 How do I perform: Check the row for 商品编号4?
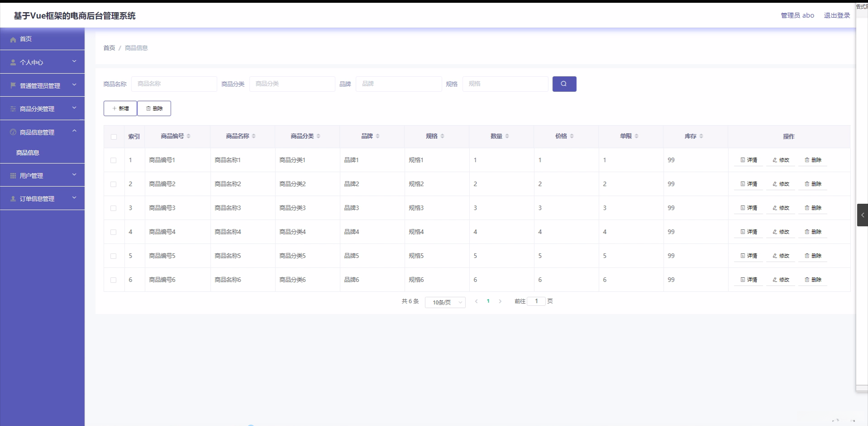(113, 232)
